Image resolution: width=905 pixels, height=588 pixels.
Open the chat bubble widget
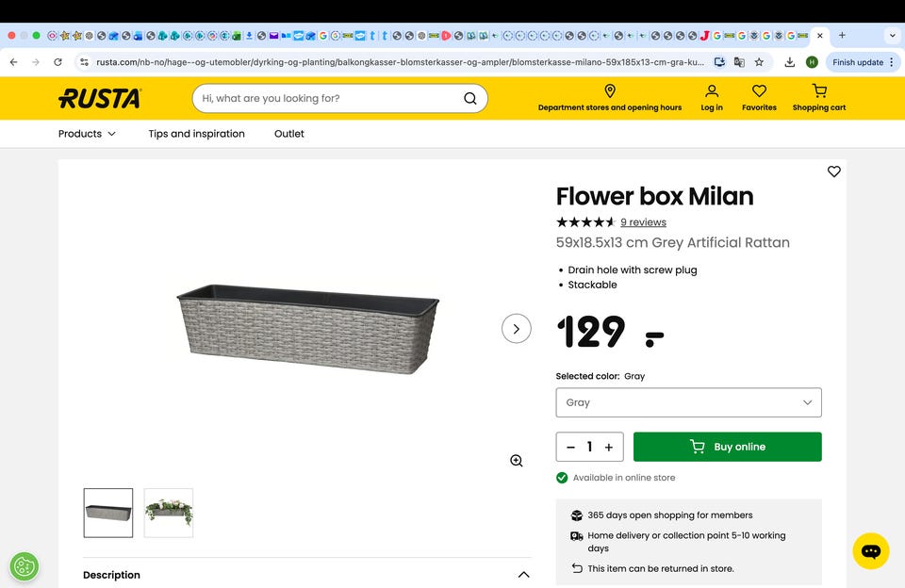871,551
